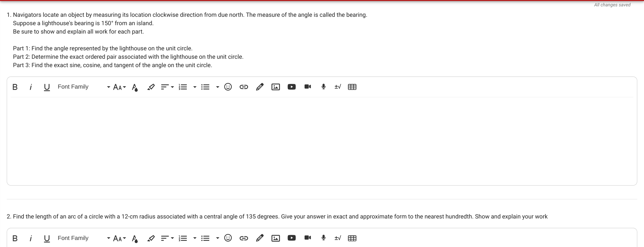Expand numbered list style options, question 1
644x247 pixels.
[x=195, y=87]
